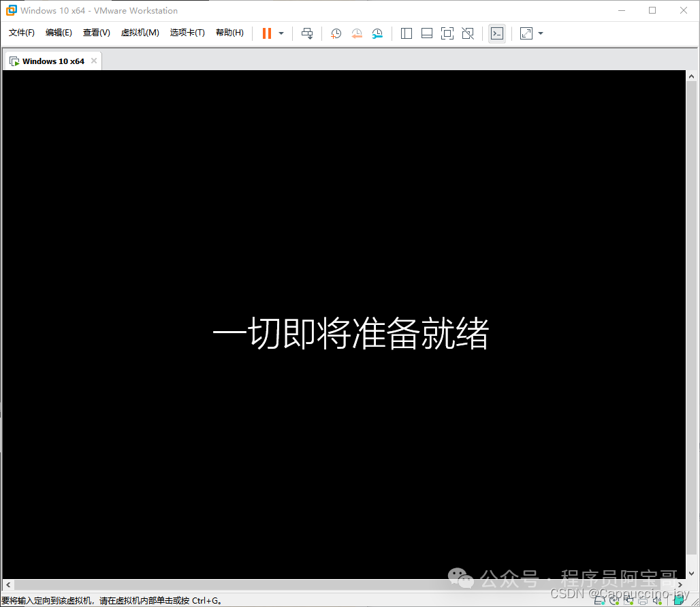Select the Windows 10 x64 tab
The image size is (700, 607).
point(52,61)
